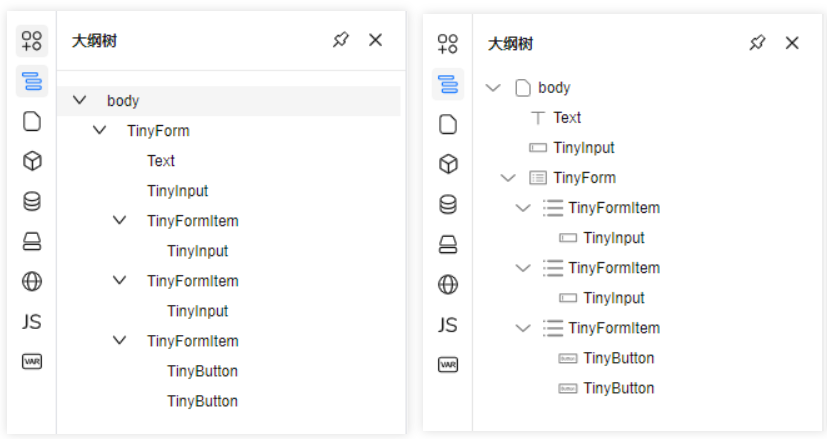Select the outline tree icon in left sidebar
Screen dimensions: 827x439
[32, 81]
